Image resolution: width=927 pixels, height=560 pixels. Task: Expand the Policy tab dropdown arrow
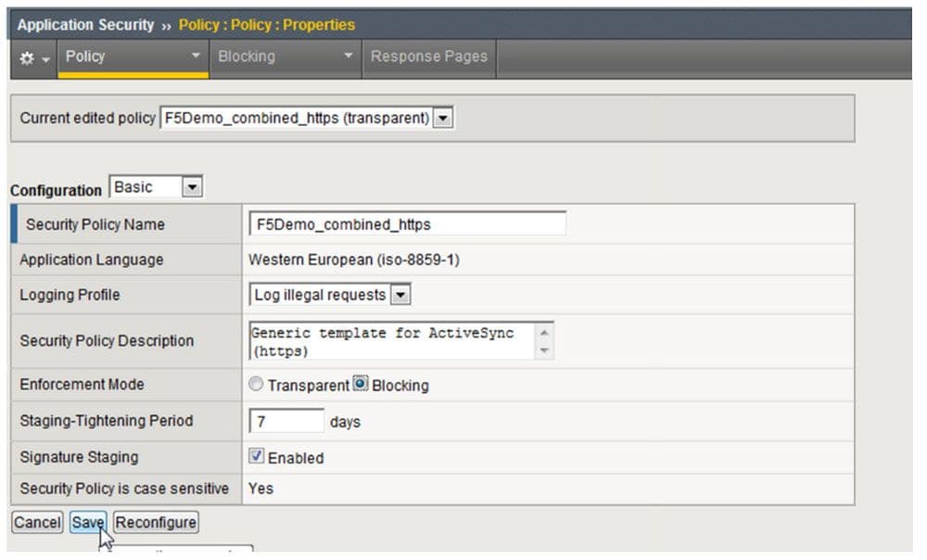(x=196, y=57)
